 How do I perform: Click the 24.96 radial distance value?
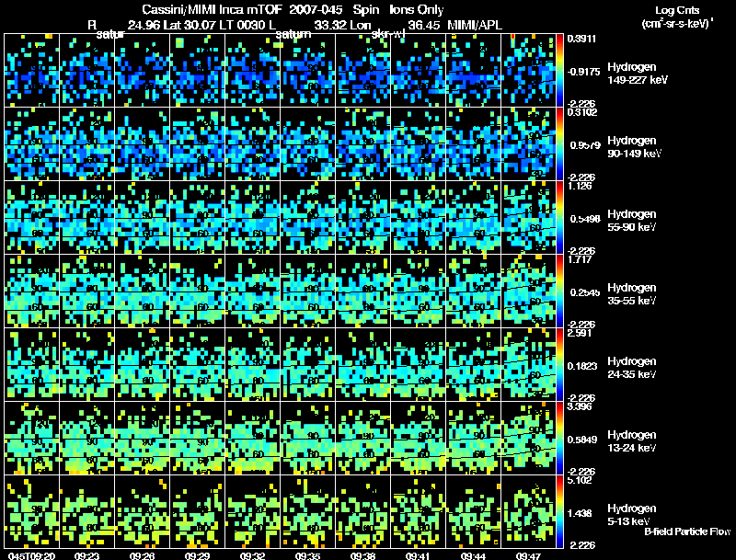pyautogui.click(x=144, y=25)
